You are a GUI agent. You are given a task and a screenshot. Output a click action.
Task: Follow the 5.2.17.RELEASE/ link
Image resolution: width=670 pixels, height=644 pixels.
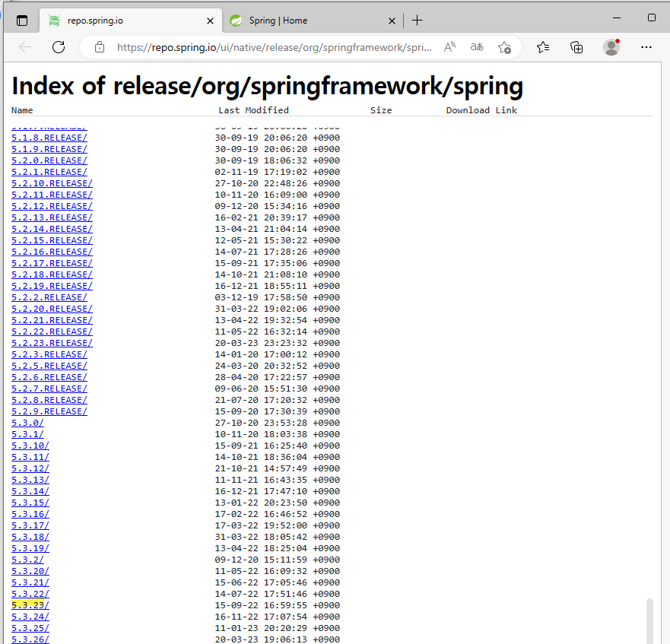coord(52,263)
